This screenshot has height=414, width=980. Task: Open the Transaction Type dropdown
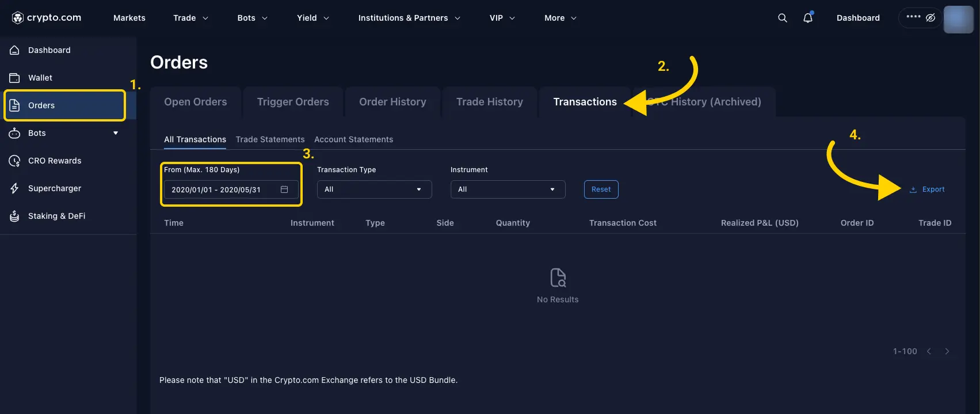point(375,189)
